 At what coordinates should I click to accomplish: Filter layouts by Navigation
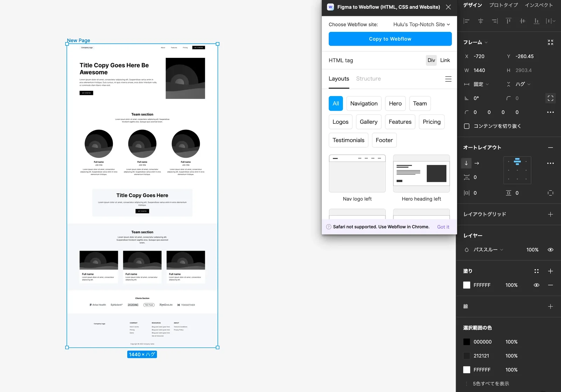tap(364, 103)
